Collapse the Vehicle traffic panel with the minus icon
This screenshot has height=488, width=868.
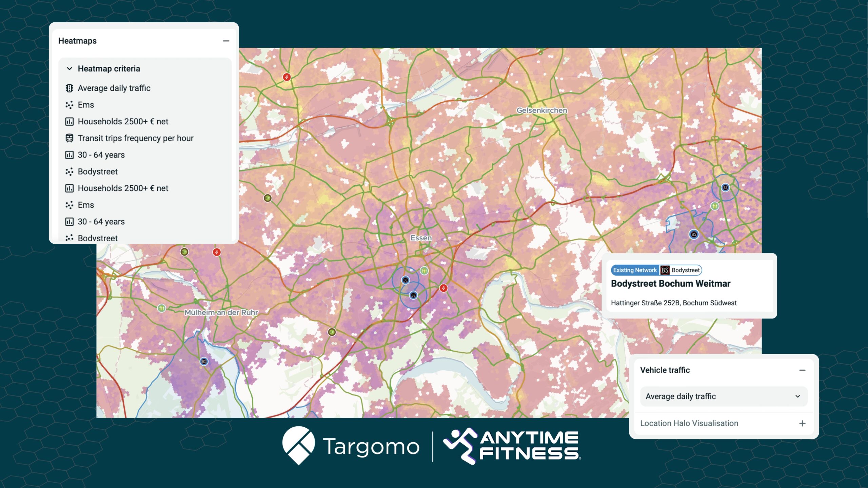[802, 370]
